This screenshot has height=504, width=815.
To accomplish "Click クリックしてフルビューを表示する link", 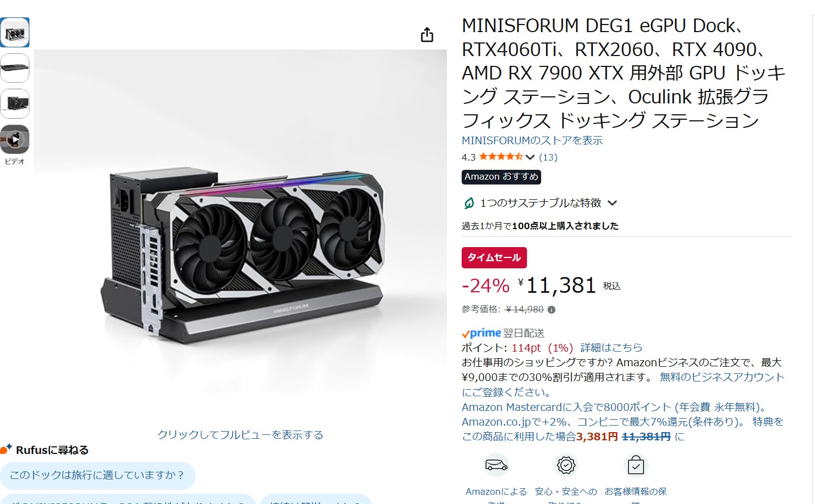I will (240, 434).
